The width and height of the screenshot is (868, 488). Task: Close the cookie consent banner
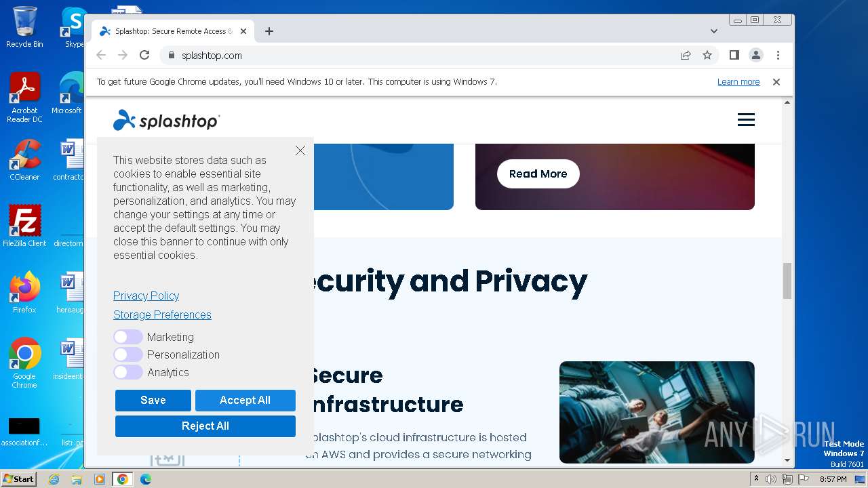[300, 150]
